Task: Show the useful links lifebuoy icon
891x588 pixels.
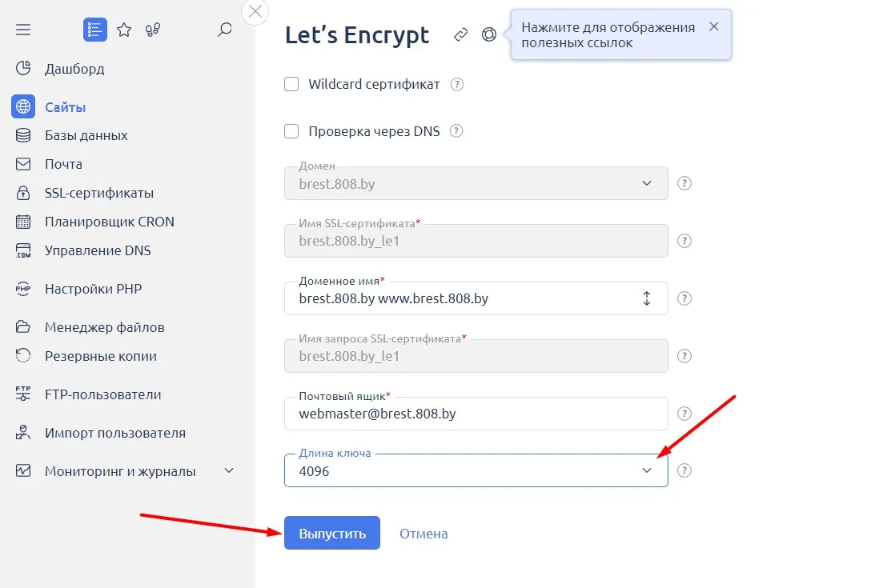Action: pos(489,34)
